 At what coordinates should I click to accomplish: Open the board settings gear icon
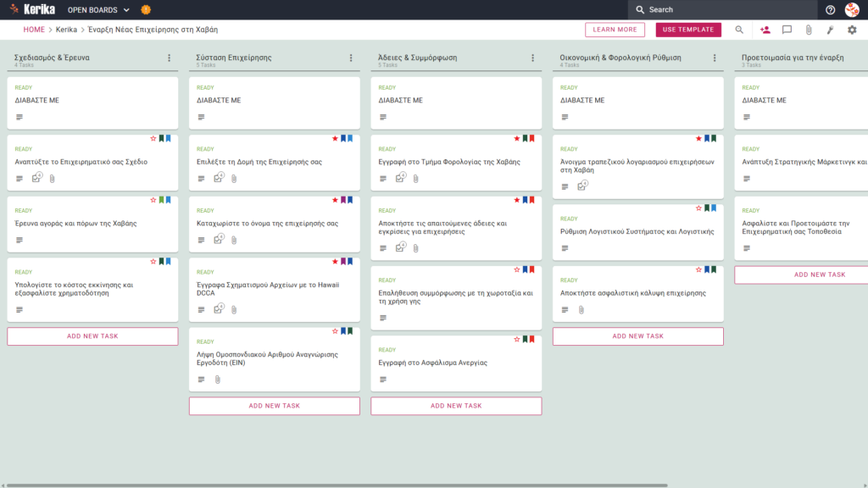[852, 30]
